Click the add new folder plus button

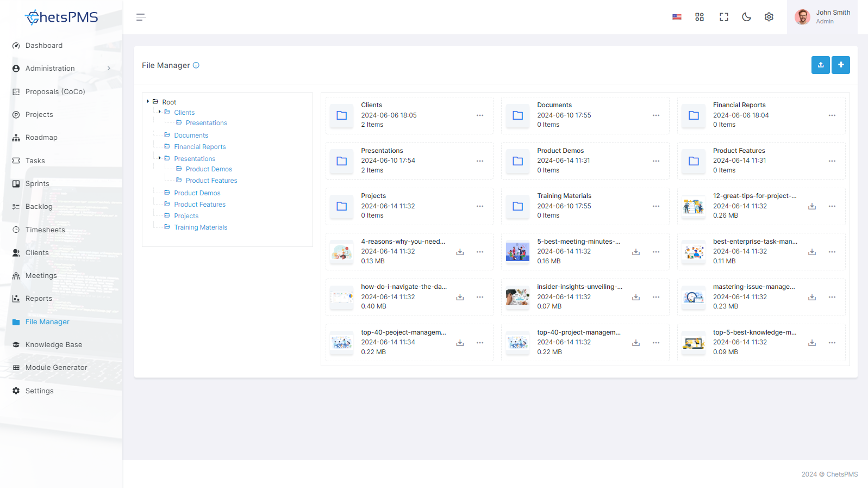(841, 65)
